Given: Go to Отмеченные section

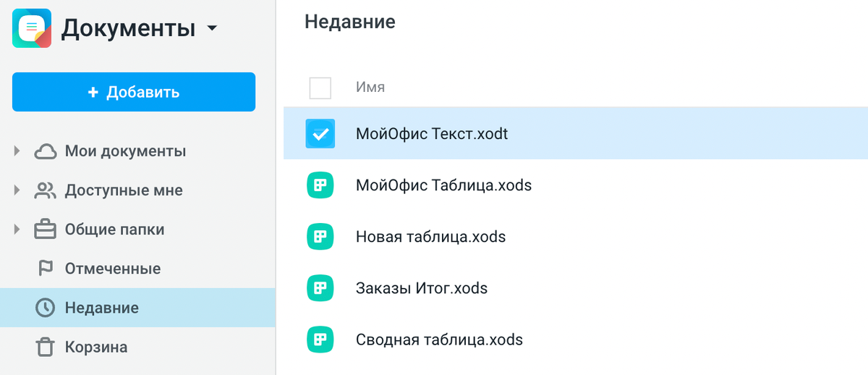Looking at the screenshot, I should [x=113, y=269].
